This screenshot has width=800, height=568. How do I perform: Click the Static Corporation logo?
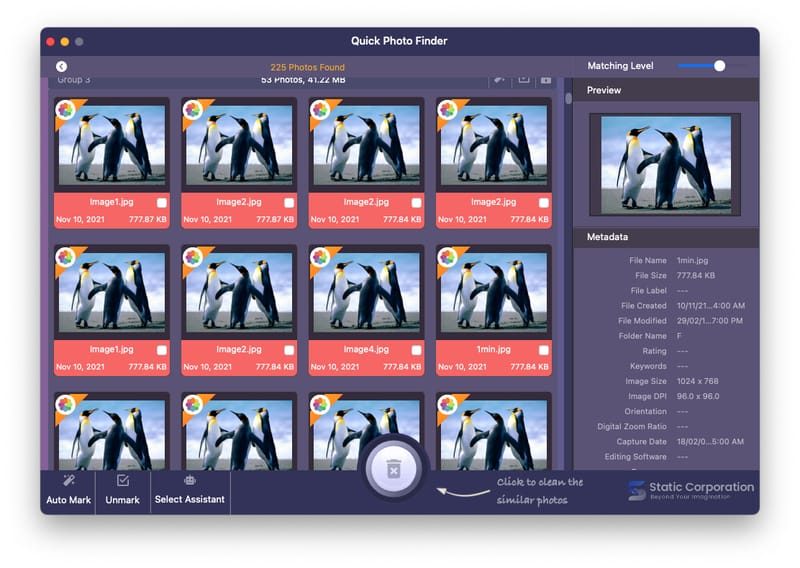click(x=690, y=490)
